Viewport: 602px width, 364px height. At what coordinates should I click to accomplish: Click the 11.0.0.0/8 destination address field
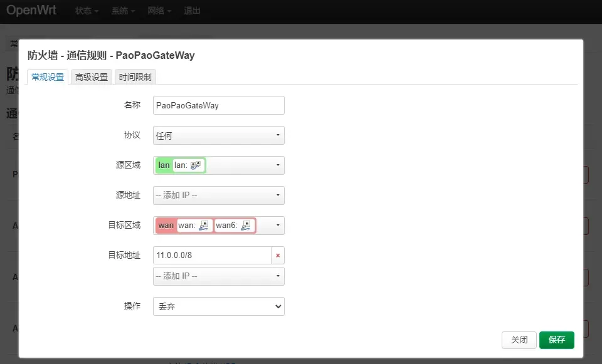[212, 256]
